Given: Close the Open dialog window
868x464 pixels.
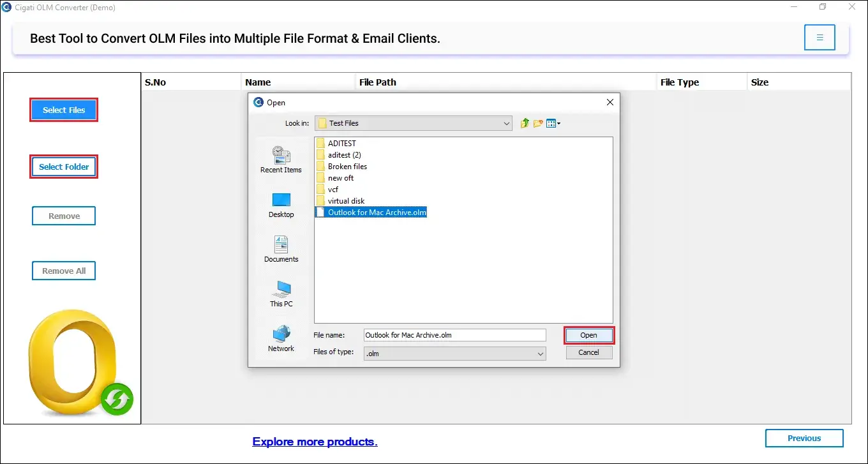Looking at the screenshot, I should (610, 102).
